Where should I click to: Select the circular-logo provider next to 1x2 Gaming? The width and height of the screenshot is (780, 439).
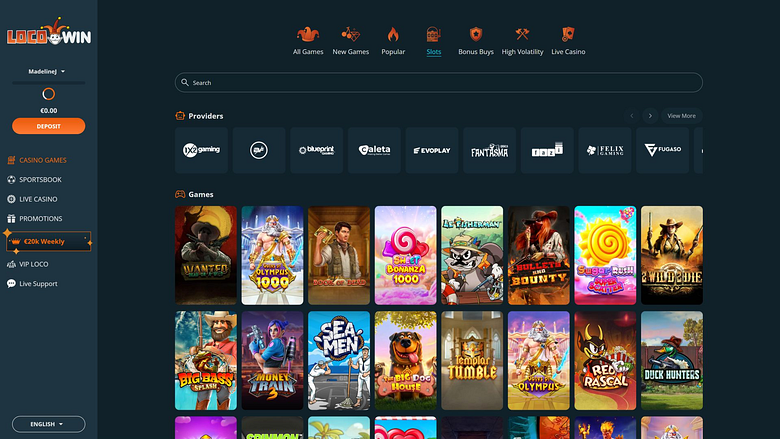point(259,150)
